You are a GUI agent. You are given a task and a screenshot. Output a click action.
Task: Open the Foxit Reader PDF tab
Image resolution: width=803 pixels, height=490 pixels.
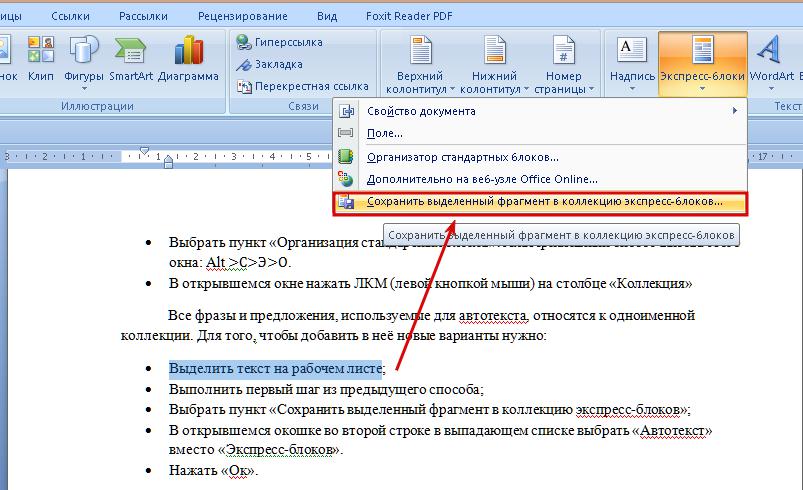[386, 17]
